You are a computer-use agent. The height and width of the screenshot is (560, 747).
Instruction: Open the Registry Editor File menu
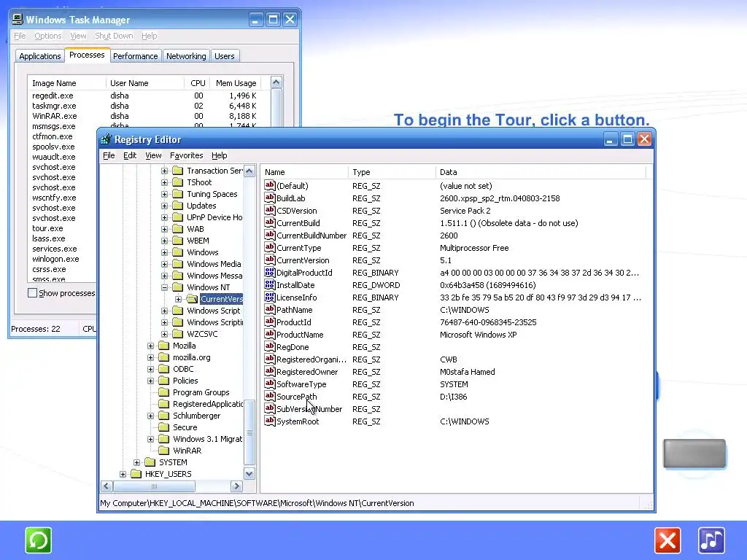click(x=109, y=155)
